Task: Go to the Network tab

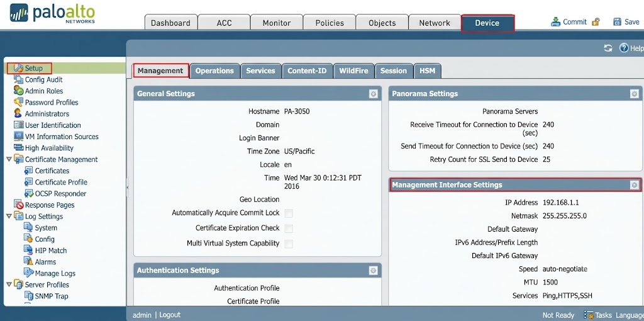Action: [x=435, y=23]
